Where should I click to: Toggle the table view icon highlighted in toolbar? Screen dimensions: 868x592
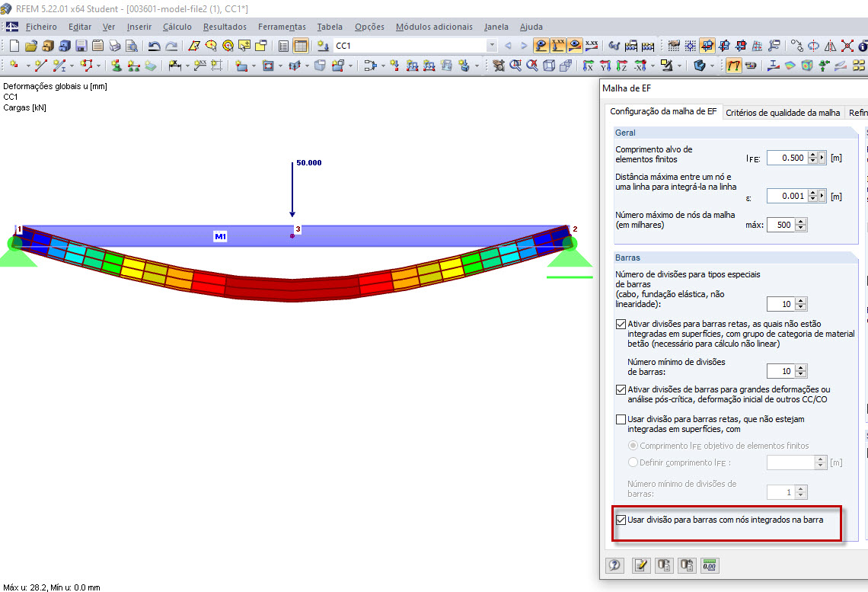tap(301, 46)
